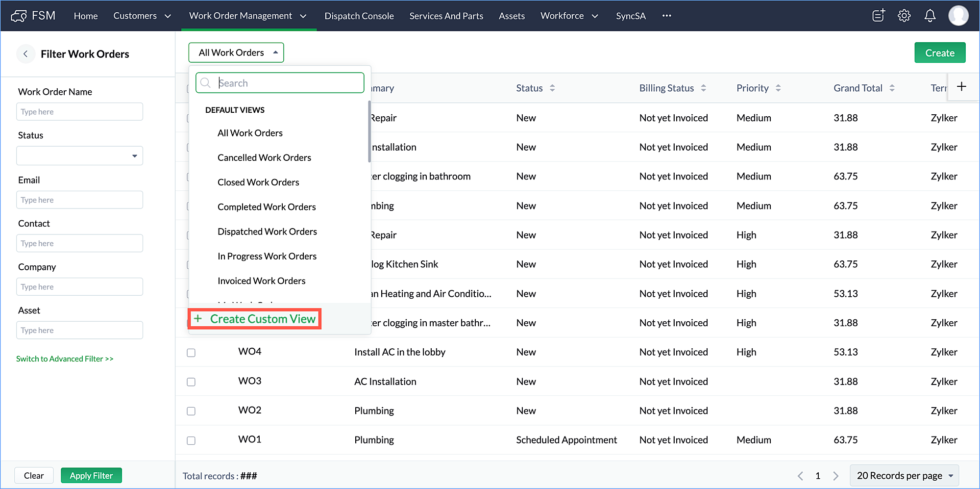This screenshot has height=489, width=980.
Task: Open the settings gear icon
Action: pos(904,16)
